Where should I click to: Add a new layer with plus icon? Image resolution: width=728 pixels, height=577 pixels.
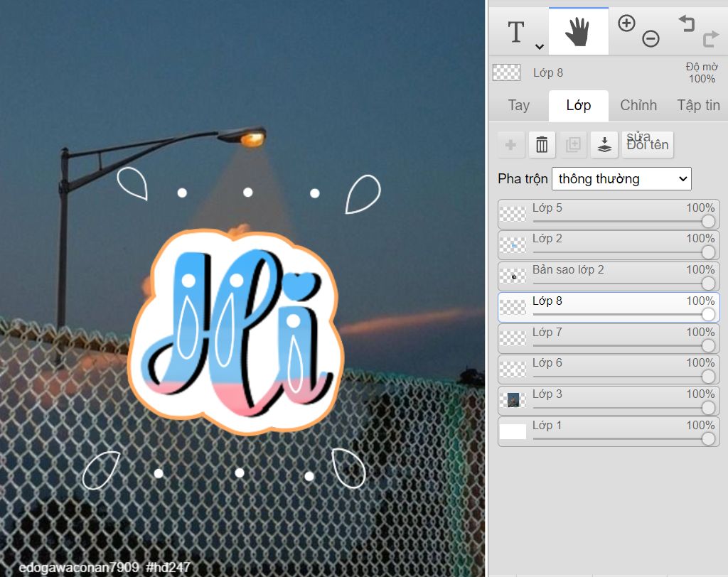510,145
